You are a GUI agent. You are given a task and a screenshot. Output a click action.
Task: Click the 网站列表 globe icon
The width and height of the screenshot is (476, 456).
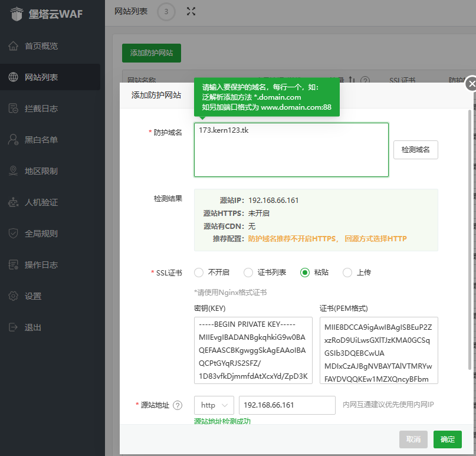pyautogui.click(x=13, y=77)
